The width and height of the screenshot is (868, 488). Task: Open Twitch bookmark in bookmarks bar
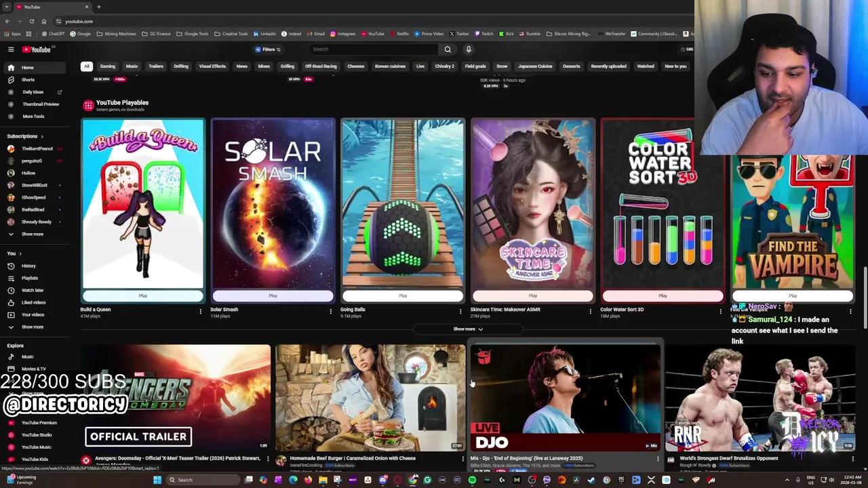pos(484,34)
